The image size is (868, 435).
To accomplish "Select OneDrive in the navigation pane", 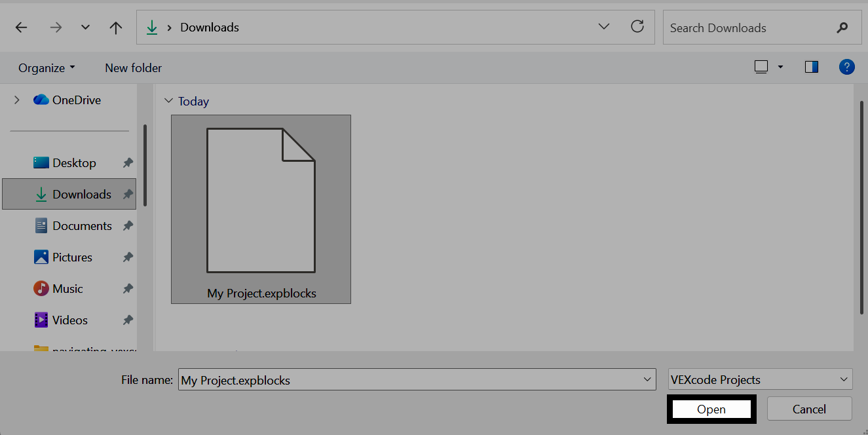I will [x=67, y=100].
